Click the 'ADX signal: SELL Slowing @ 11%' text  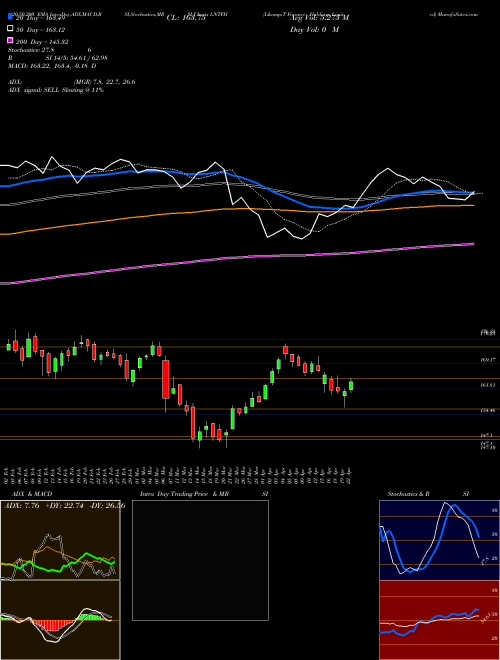56,90
